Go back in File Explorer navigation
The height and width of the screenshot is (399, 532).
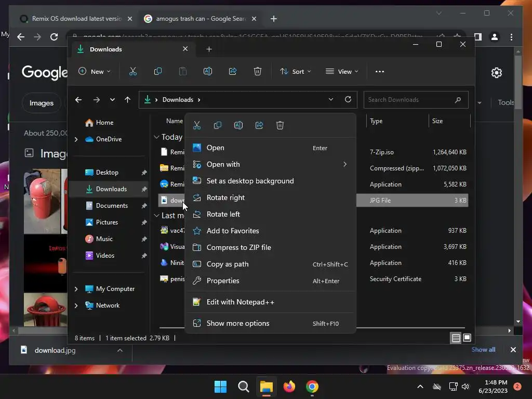click(78, 100)
